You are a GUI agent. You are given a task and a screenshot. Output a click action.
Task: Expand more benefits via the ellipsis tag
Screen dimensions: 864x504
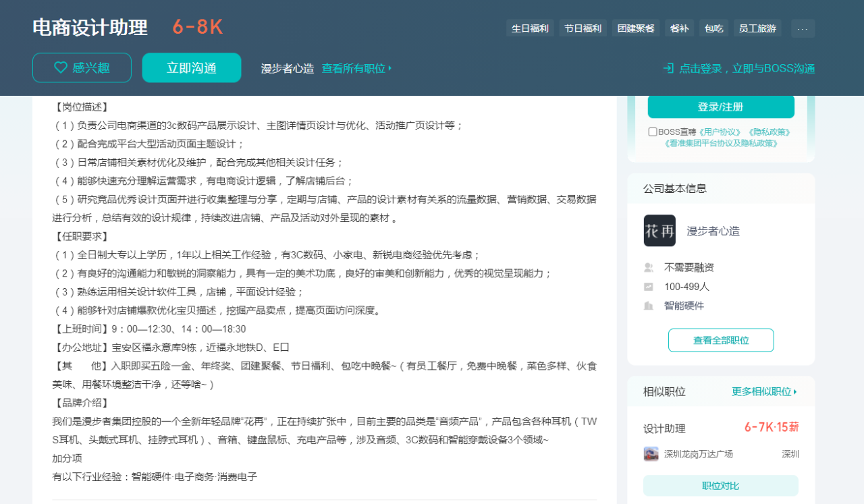pyautogui.click(x=803, y=28)
